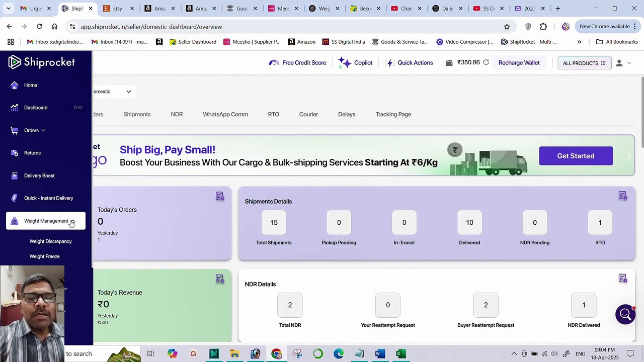Open All Bookmarks folder
This screenshot has height=362, width=644.
617,42
